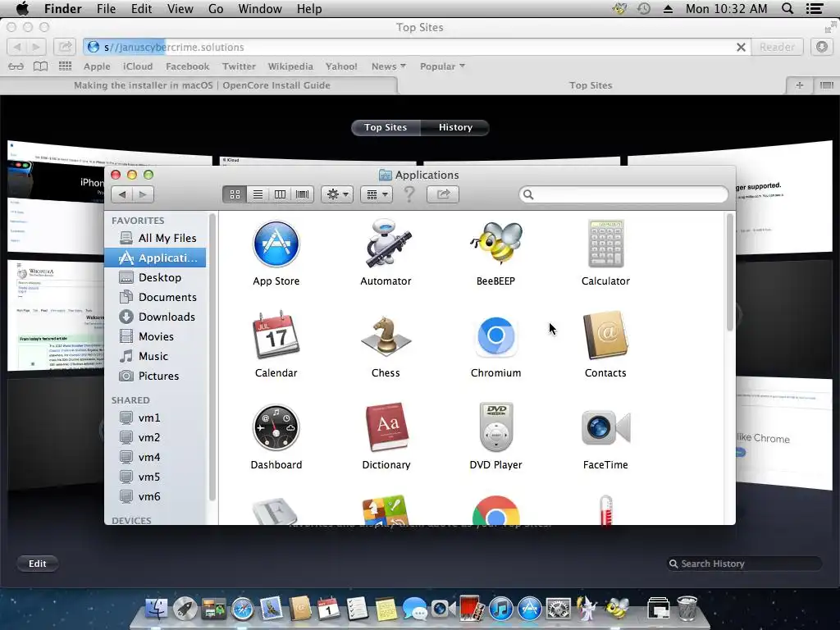Image resolution: width=840 pixels, height=630 pixels.
Task: Expand the Popular bookmarks folder
Action: coord(442,66)
